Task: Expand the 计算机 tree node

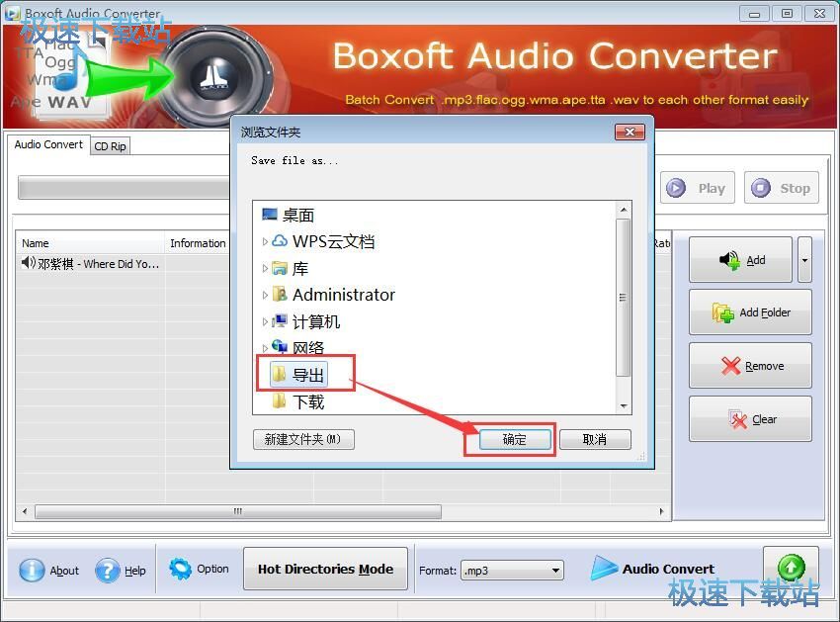Action: pyautogui.click(x=265, y=321)
